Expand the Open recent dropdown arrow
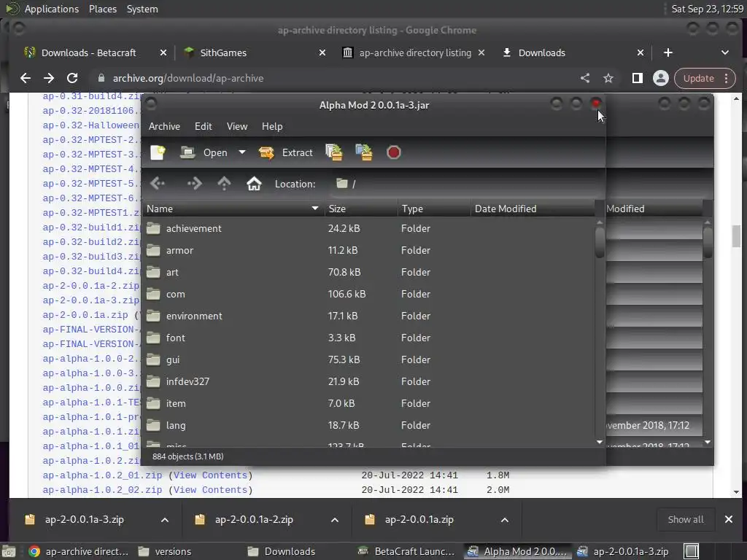The height and width of the screenshot is (560, 747). pyautogui.click(x=242, y=152)
